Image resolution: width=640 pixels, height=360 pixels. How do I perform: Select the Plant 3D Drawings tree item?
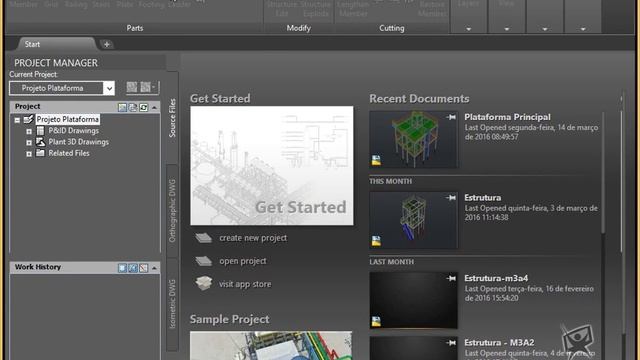tap(78, 142)
